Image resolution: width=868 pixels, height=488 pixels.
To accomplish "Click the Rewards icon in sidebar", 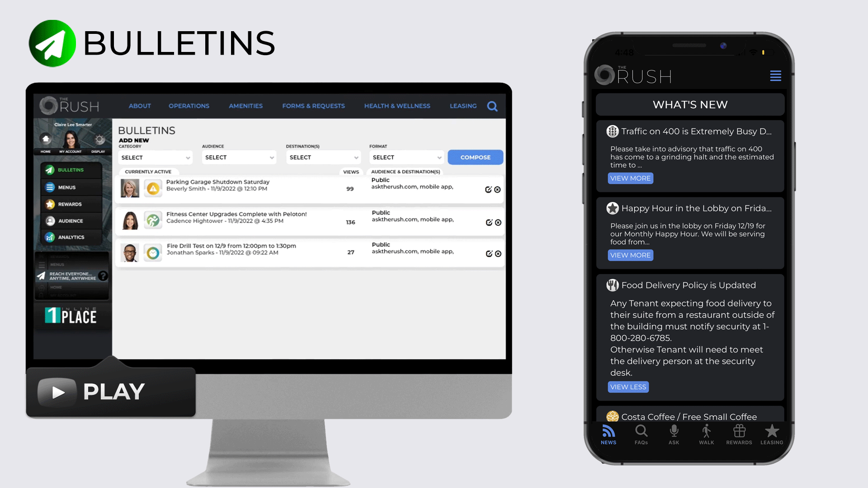I will click(50, 204).
